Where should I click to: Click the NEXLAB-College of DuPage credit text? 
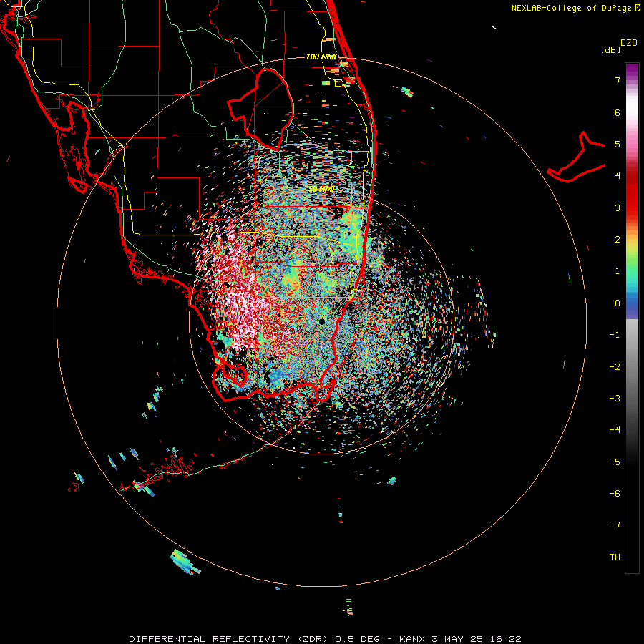pos(572,8)
